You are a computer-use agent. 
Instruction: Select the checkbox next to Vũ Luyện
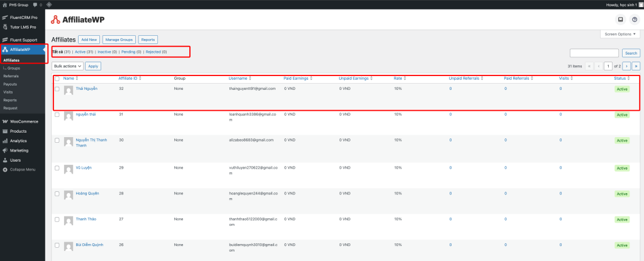[x=57, y=168]
